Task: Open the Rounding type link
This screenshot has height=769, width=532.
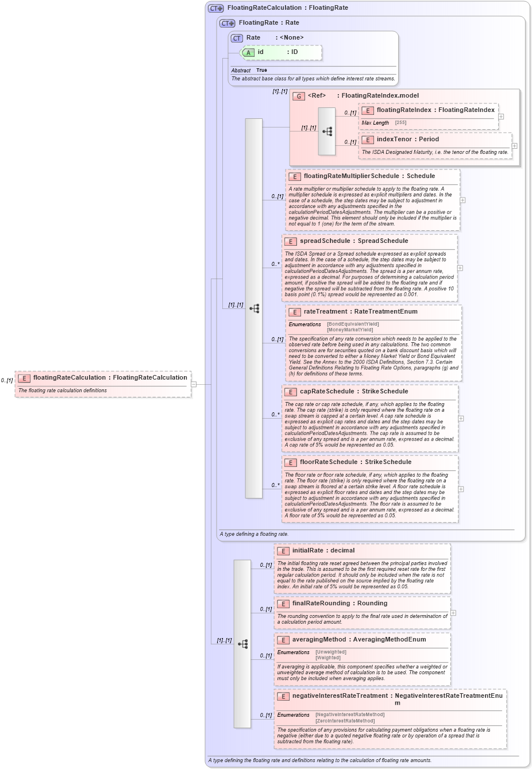Action: (372, 604)
